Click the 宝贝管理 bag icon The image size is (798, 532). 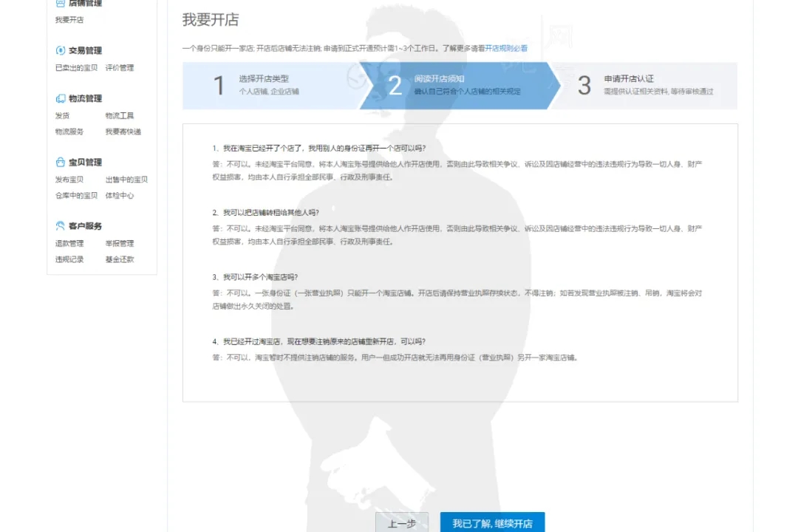61,162
